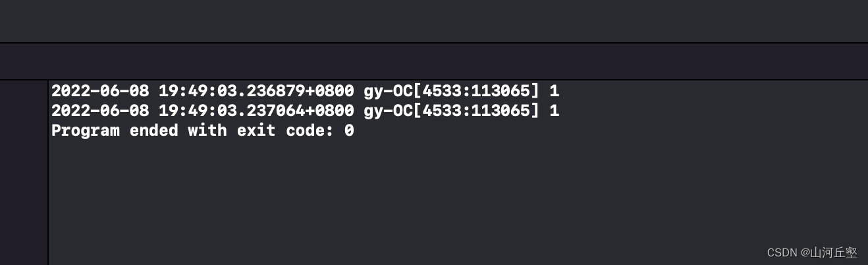The height and width of the screenshot is (265, 868).
Task: Click the empty console area below the output
Action: 395,198
